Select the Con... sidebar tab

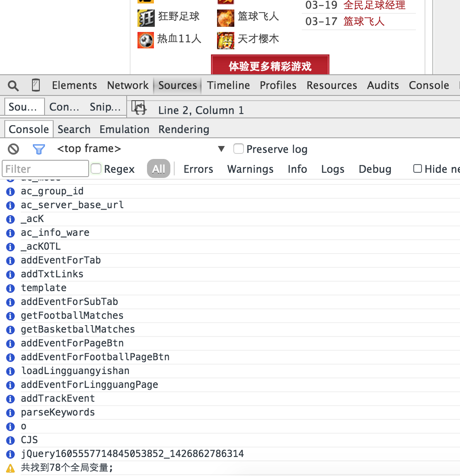[x=64, y=107]
